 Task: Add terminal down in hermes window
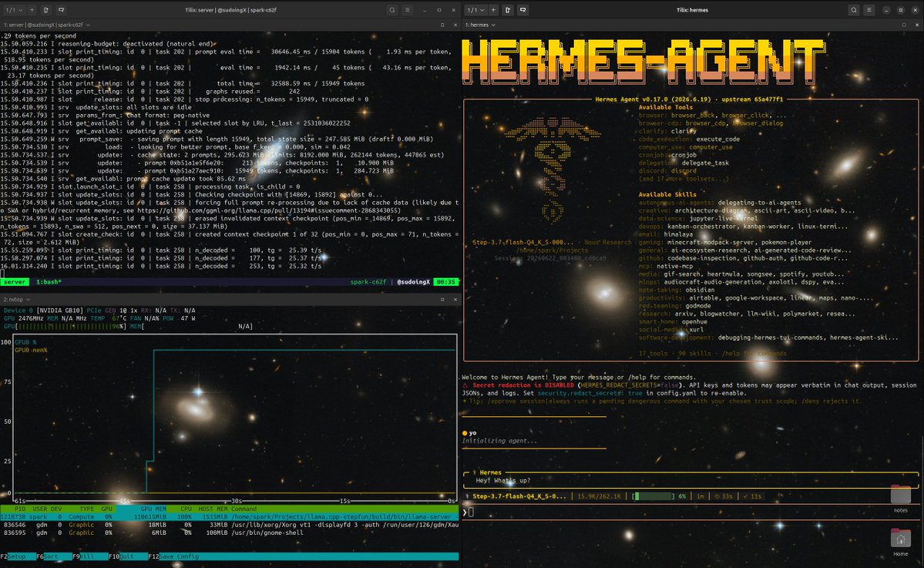click(522, 10)
